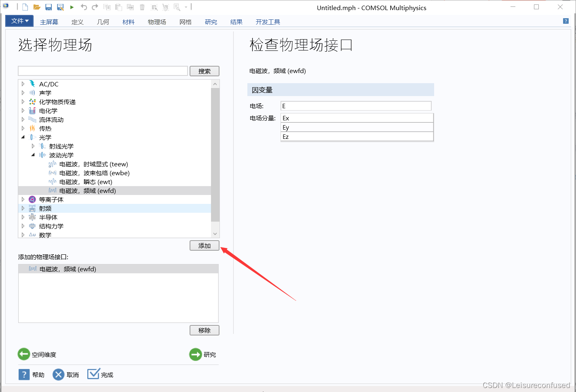Click the Copy icon in toolbar
This screenshot has width=576, height=392.
coord(107,7)
